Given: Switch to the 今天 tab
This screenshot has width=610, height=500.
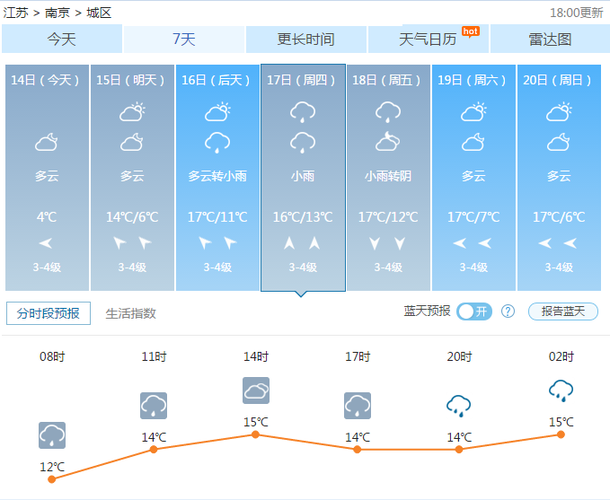Looking at the screenshot, I should pos(62,39).
